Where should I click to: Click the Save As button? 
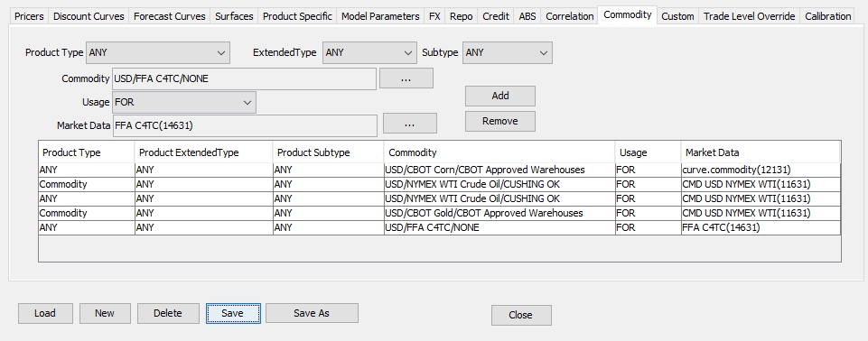[312, 313]
